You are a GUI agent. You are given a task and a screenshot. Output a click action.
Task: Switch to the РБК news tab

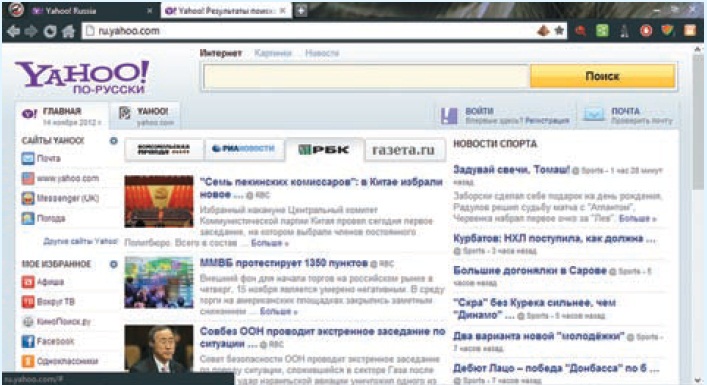click(x=324, y=150)
